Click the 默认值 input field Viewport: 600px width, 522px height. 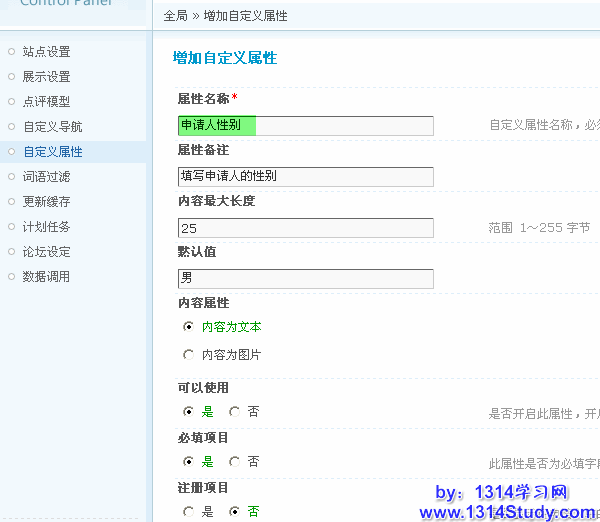pos(305,279)
